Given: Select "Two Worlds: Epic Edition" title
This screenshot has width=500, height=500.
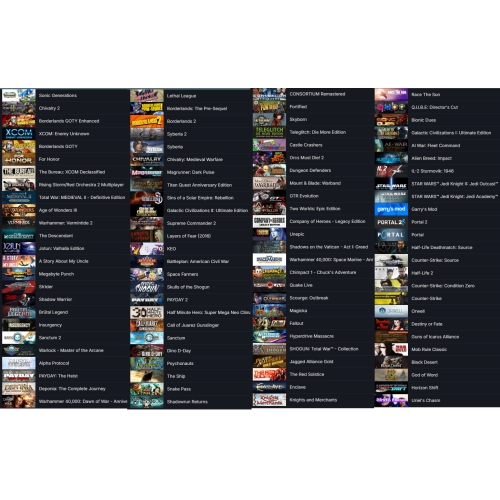Looking at the screenshot, I should pyautogui.click(x=315, y=209).
